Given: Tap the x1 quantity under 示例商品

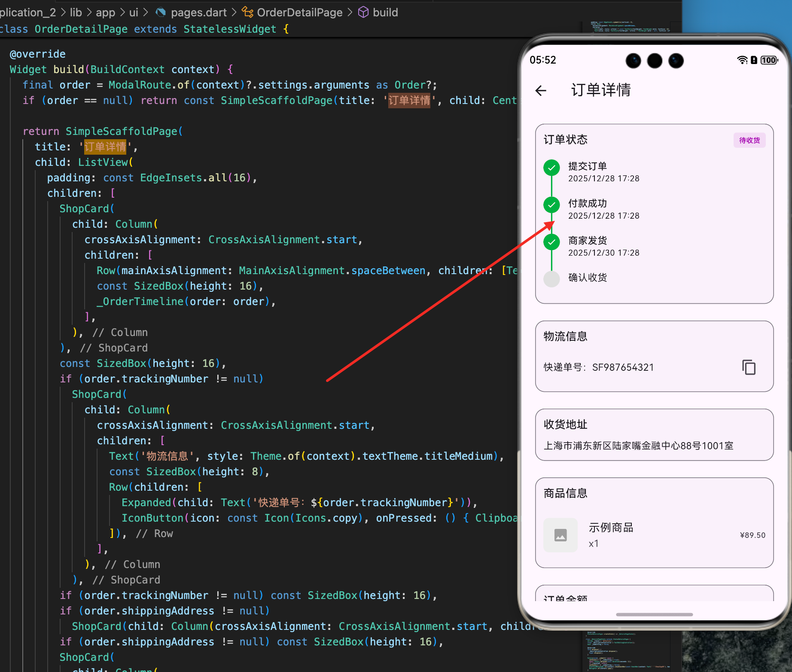Looking at the screenshot, I should (x=594, y=544).
